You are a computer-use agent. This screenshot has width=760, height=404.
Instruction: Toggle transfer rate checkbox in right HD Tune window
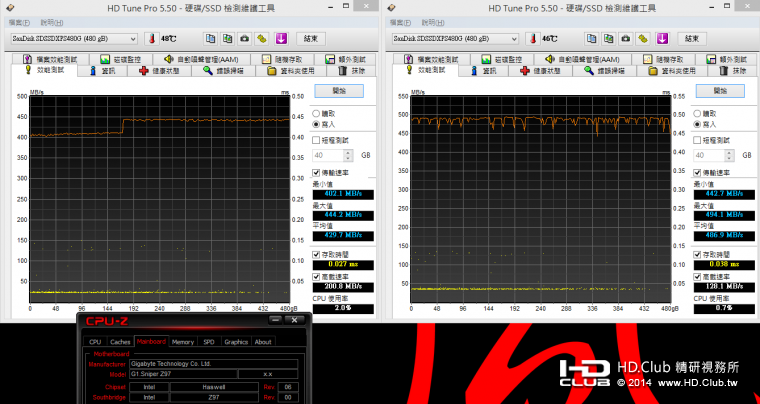point(697,173)
